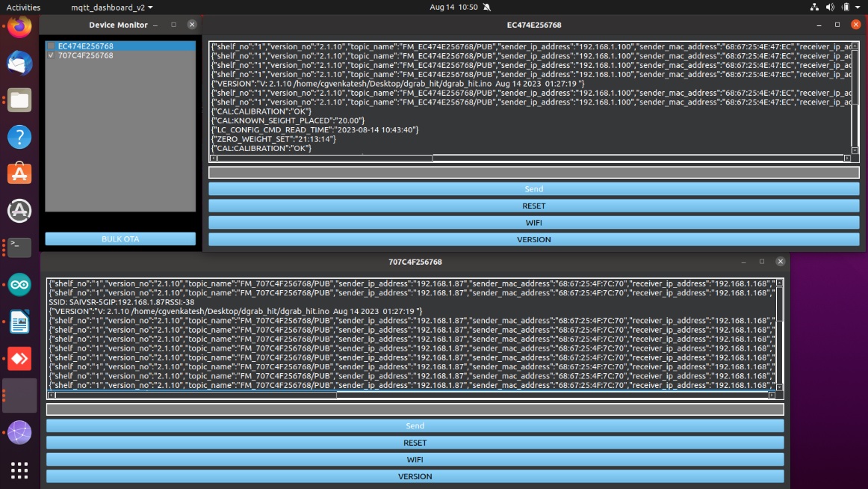868x489 pixels.
Task: Expand the mqtt_dashboard_v2 app menu
Action: click(x=112, y=7)
